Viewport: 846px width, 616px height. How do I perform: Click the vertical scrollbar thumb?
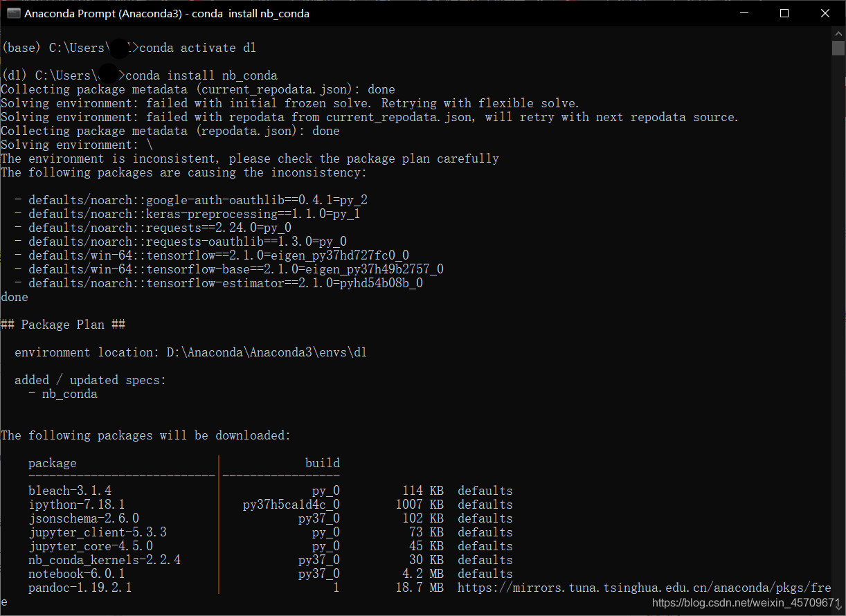(x=838, y=47)
